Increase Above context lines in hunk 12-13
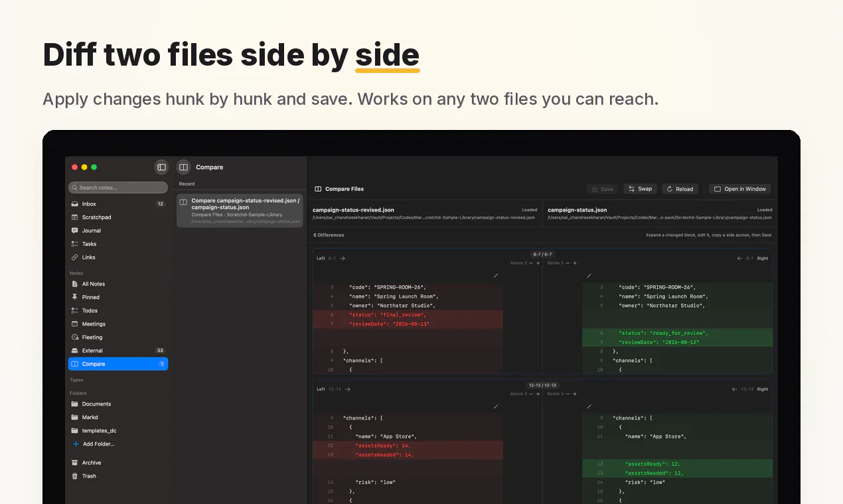This screenshot has height=504, width=843. click(x=538, y=394)
